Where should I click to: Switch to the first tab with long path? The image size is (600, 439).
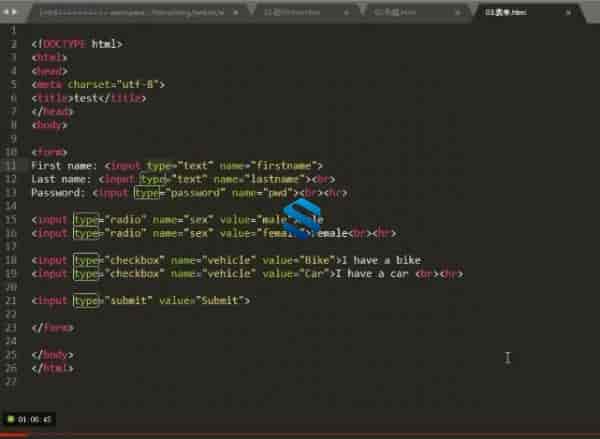(130, 12)
